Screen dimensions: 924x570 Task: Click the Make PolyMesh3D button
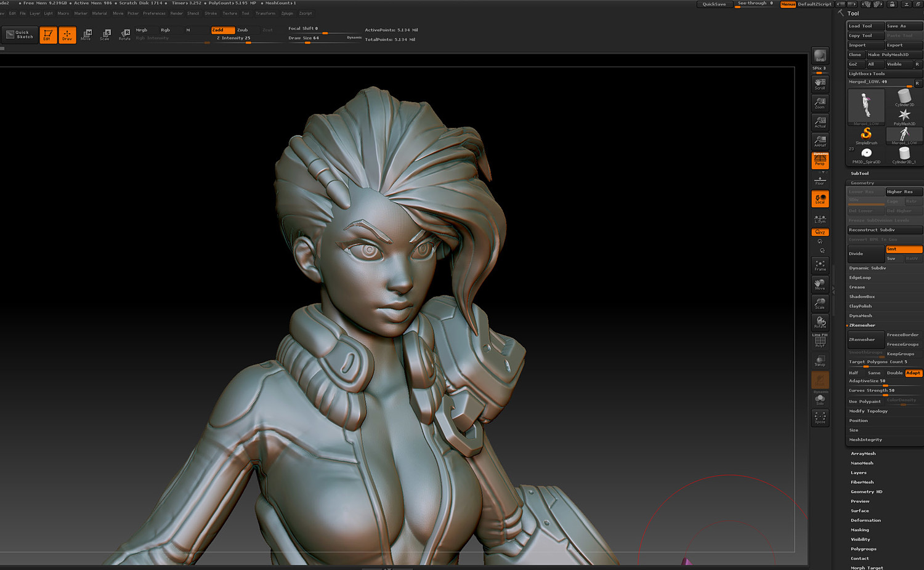tap(894, 55)
